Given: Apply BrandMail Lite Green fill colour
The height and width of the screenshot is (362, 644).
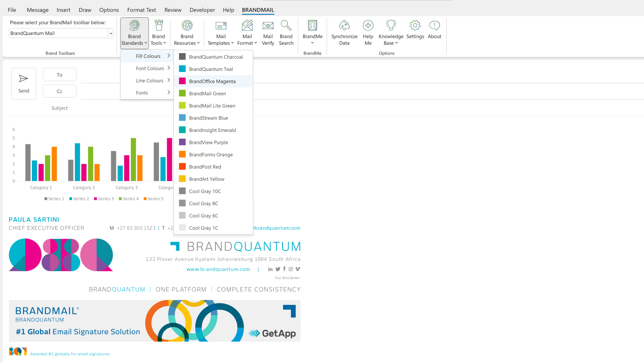Looking at the screenshot, I should coord(213,106).
